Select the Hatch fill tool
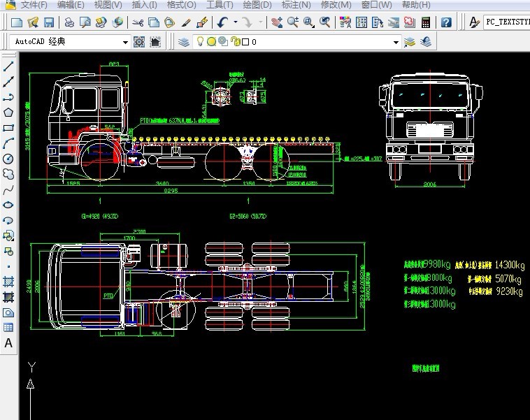Viewport: 530px width, 420px height. (8, 282)
